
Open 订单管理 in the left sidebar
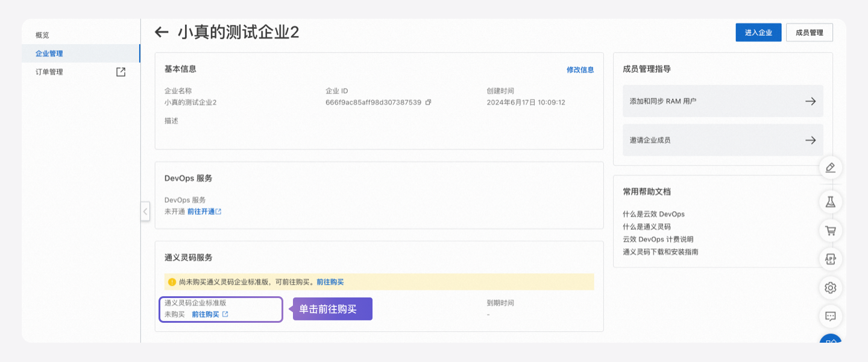(49, 72)
